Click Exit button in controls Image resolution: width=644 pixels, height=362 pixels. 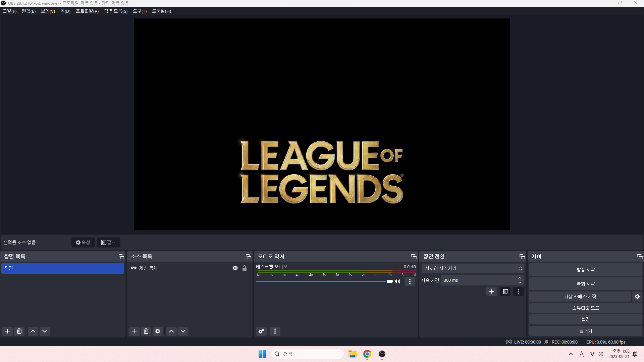586,331
